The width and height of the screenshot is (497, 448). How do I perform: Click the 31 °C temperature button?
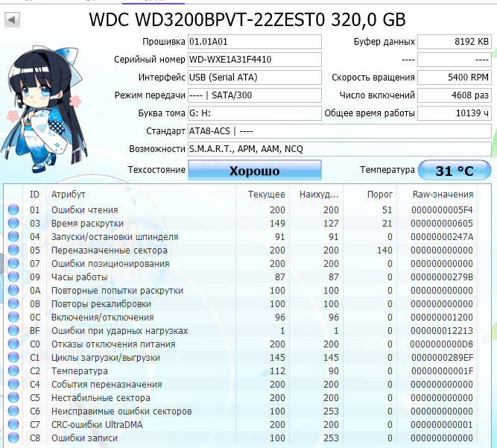click(x=455, y=170)
